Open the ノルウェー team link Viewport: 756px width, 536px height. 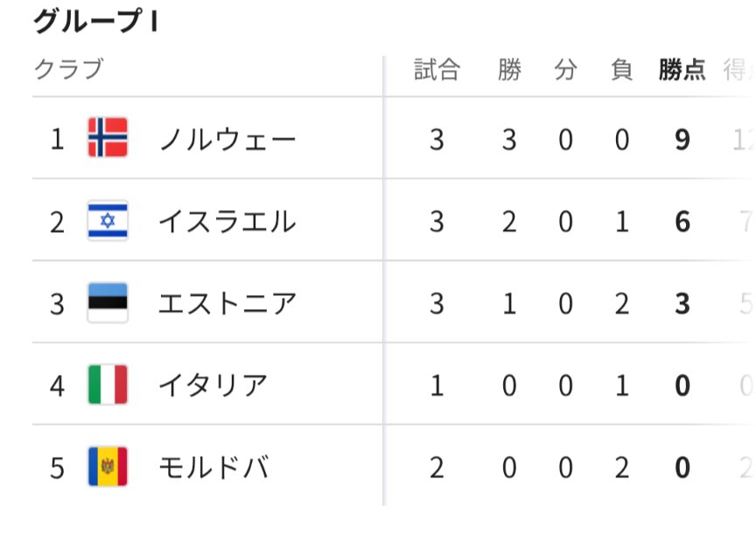pos(227,139)
